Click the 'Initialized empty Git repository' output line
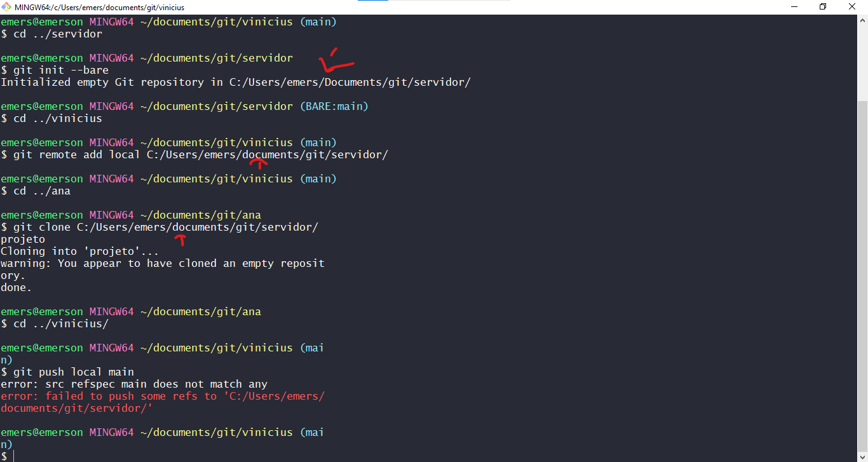868x462 pixels. [x=236, y=82]
